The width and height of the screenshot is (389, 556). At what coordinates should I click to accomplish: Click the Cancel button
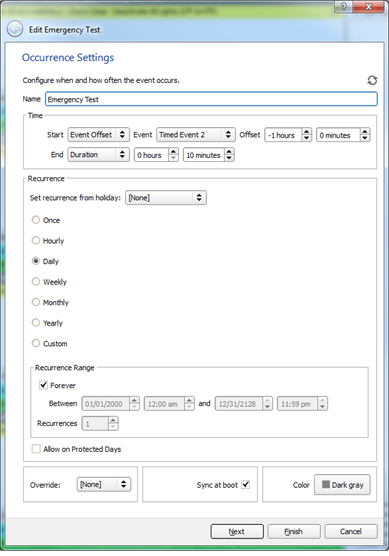[x=351, y=532]
